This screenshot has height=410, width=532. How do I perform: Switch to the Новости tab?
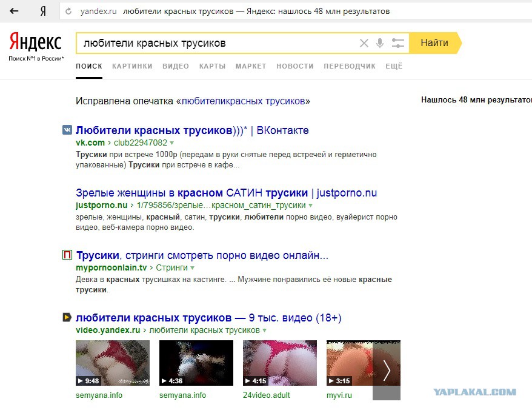click(295, 66)
